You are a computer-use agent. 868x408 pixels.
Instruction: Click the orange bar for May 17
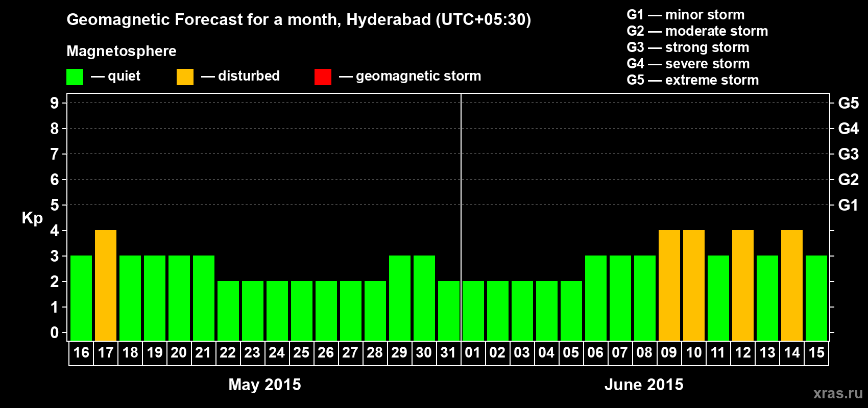(x=106, y=285)
